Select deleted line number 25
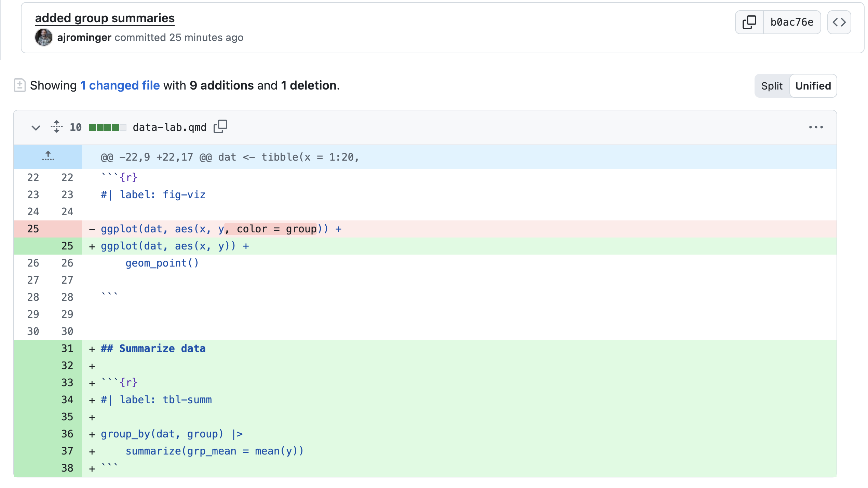 [x=33, y=229]
